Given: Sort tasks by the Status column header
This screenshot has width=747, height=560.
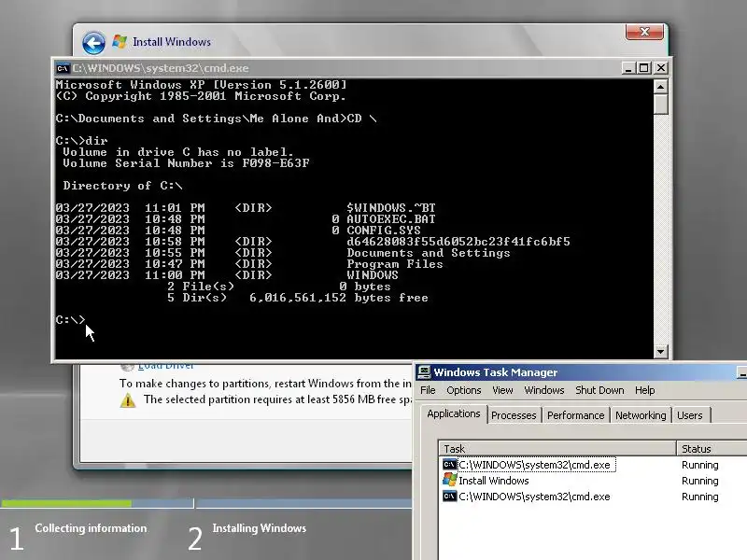Looking at the screenshot, I should [x=712, y=449].
